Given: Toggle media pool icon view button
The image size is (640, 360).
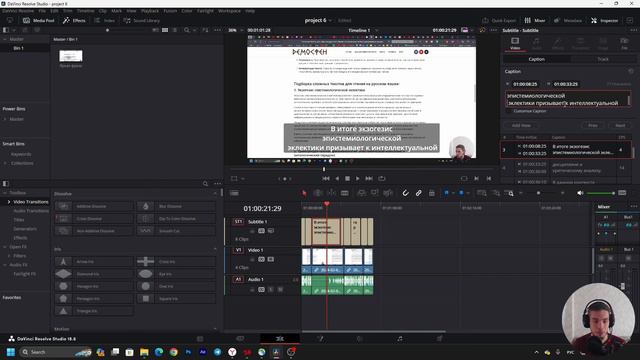Looking at the screenshot, I should click(165, 30).
